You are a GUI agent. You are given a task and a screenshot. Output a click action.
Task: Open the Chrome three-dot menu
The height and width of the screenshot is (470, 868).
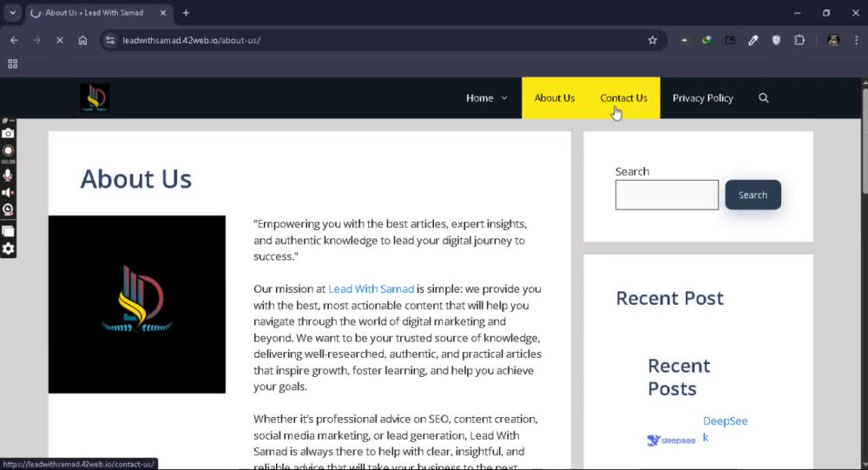pos(856,40)
